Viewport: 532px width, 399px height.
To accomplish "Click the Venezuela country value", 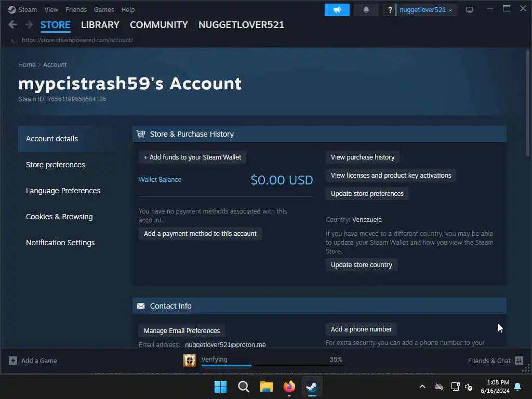I will pos(367,220).
